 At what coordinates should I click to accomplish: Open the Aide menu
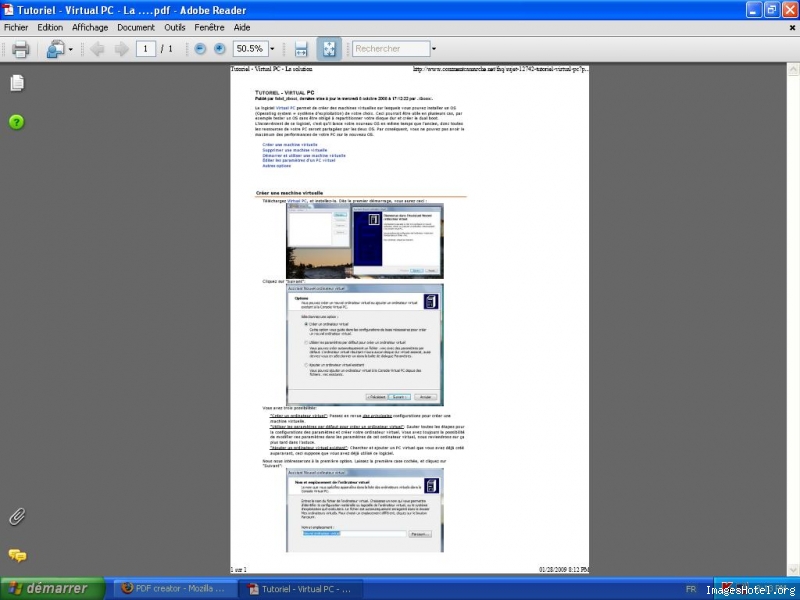[x=242, y=28]
